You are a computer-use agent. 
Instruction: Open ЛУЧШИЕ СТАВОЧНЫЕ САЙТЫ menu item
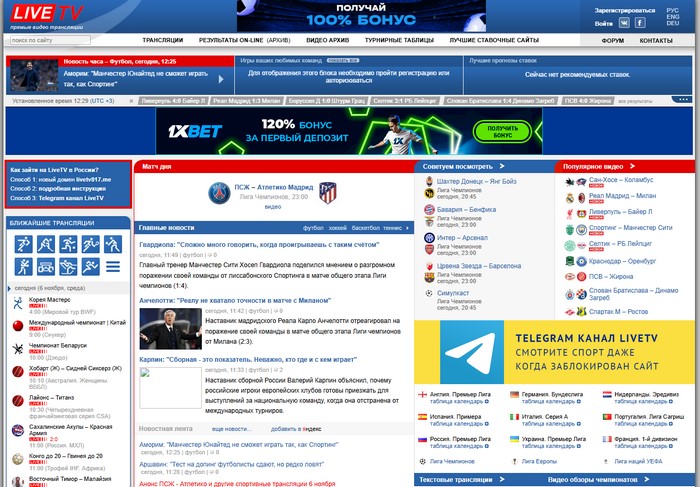click(494, 40)
